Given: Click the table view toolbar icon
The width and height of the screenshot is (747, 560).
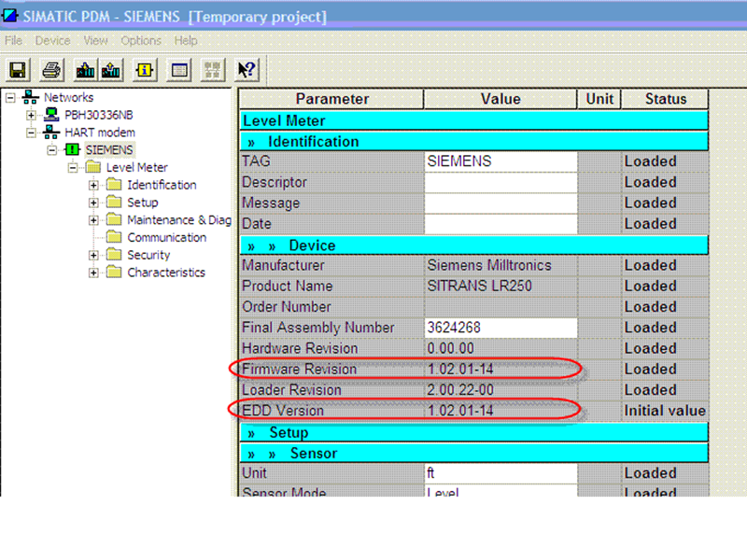Looking at the screenshot, I should click(179, 71).
